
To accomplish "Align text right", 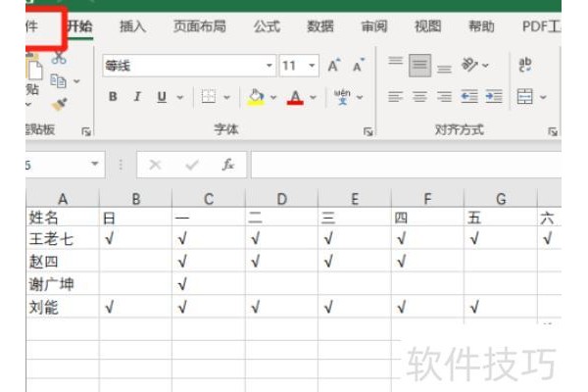I will 444,97.
